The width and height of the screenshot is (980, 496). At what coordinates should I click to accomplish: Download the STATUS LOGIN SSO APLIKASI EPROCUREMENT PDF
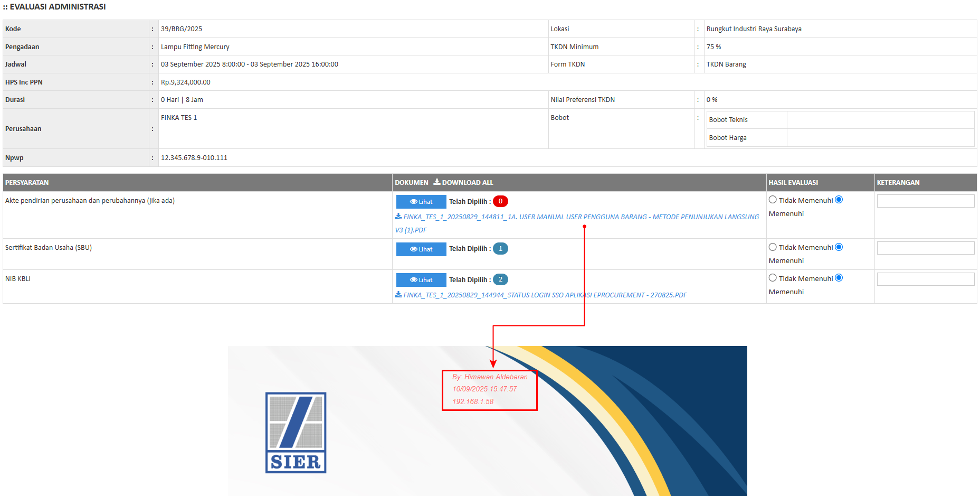(x=541, y=295)
